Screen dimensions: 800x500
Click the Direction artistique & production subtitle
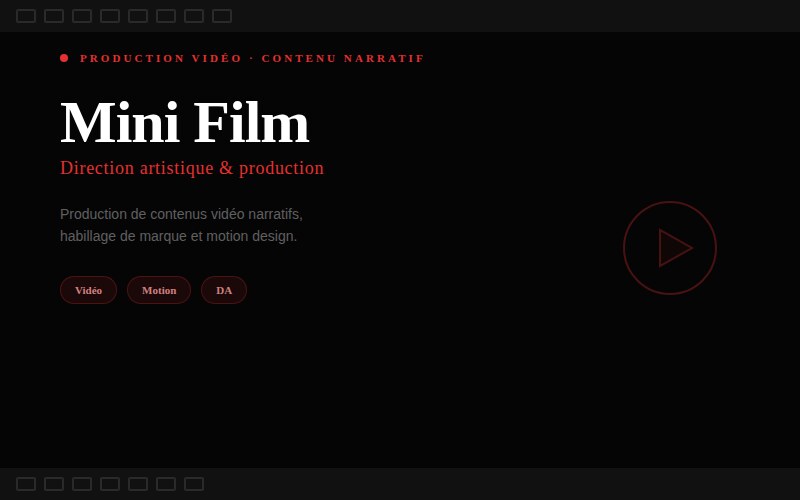pos(192,168)
